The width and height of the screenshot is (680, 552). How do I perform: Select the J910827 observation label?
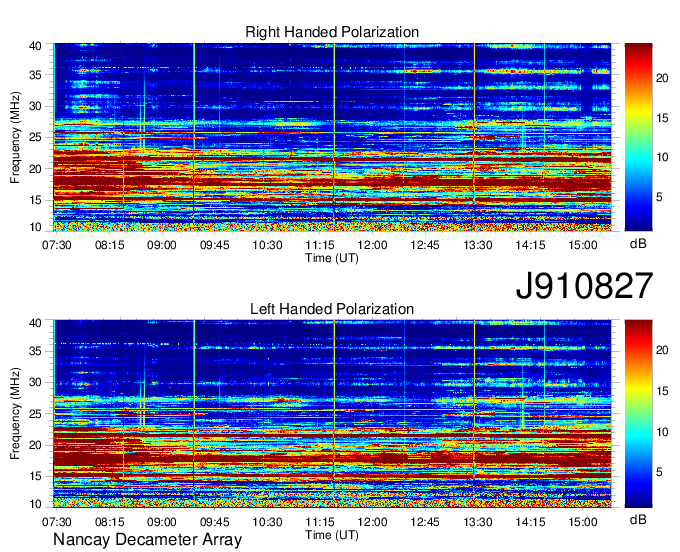[x=584, y=286]
